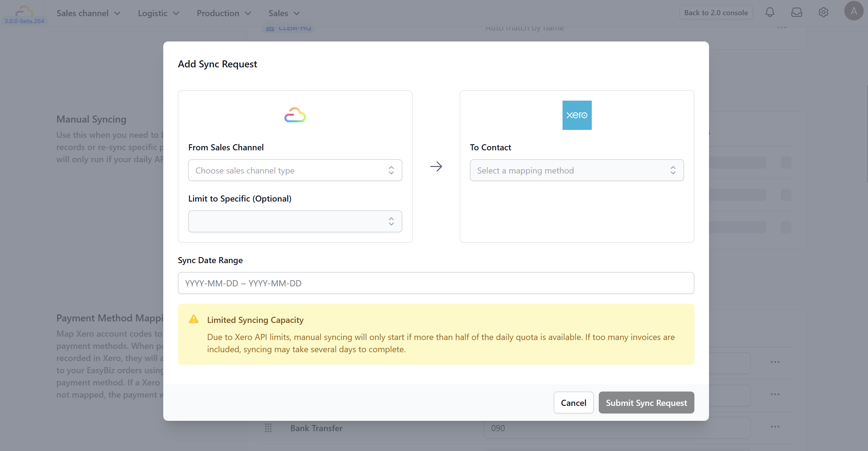868x451 pixels.
Task: Click the user avatar A icon
Action: click(853, 11)
